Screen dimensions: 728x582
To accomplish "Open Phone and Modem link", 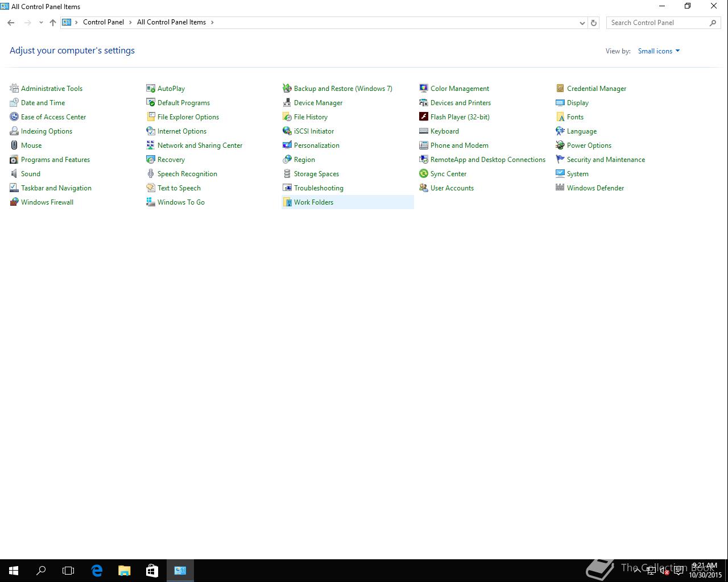I will [460, 145].
